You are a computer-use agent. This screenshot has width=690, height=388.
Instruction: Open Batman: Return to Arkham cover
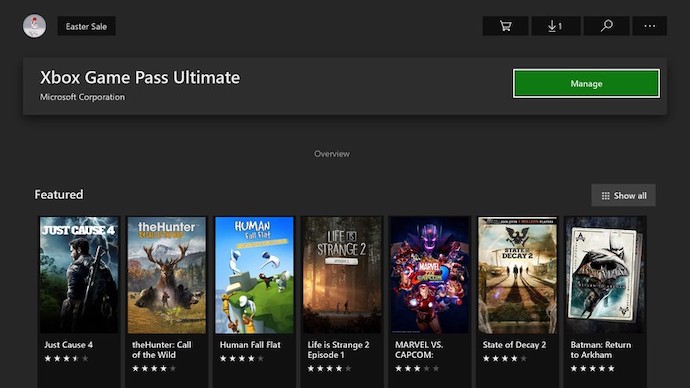(x=605, y=275)
